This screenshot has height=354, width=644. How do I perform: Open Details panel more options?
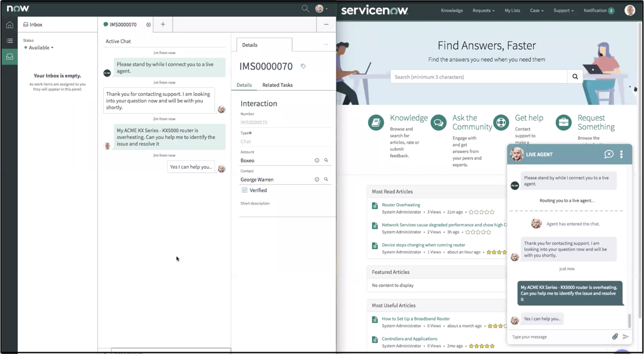click(x=326, y=44)
